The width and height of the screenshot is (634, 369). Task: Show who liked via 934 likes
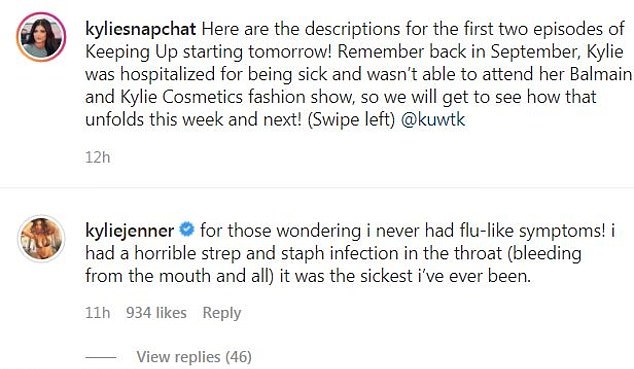(x=156, y=313)
